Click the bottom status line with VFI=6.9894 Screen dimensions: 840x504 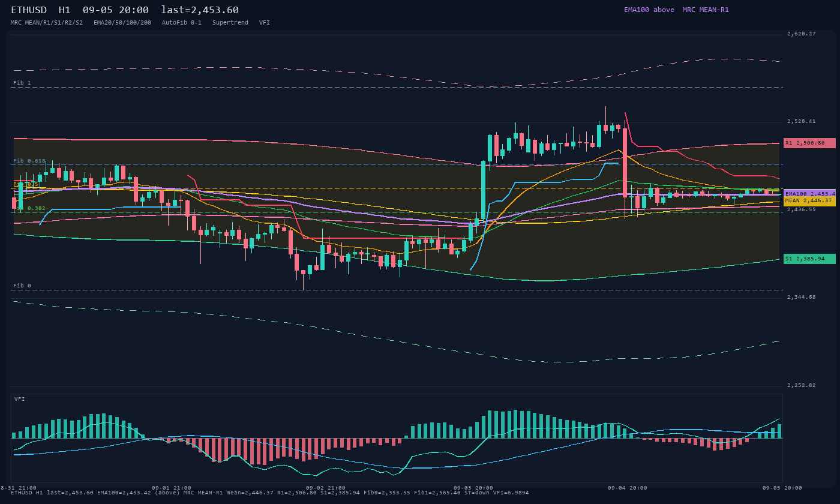click(x=270, y=493)
